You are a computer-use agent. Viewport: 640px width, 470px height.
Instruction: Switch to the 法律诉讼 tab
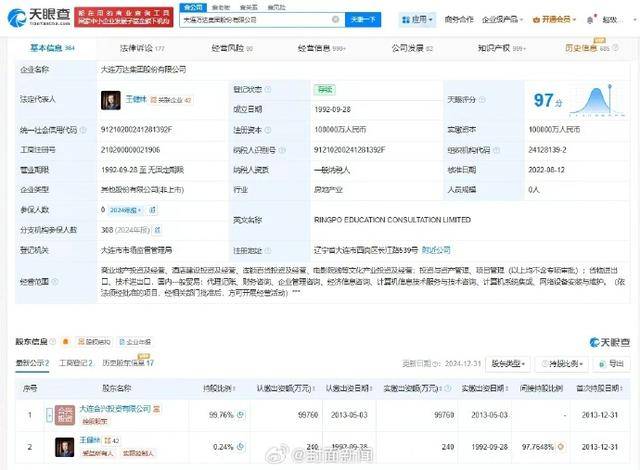(144, 46)
